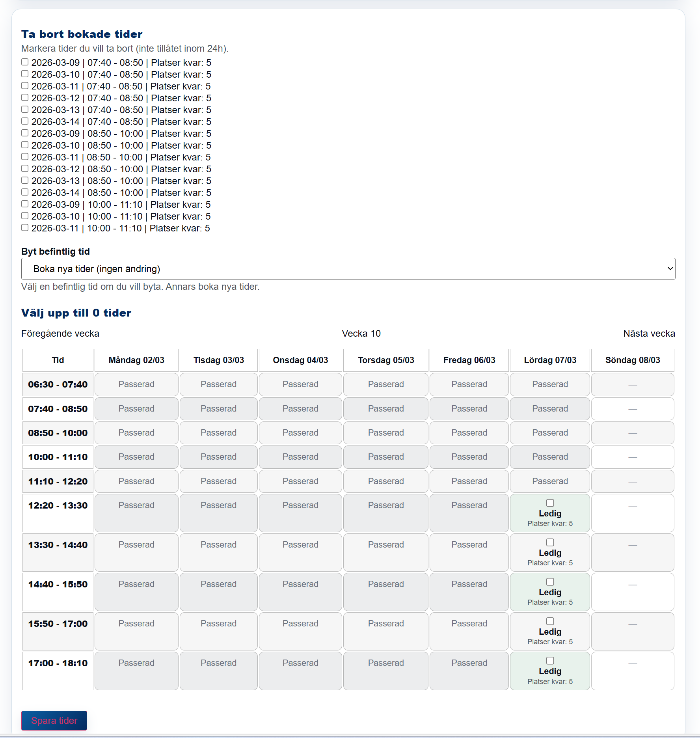Select the Ledig slot Saturday 17:00-18:10
Viewport: 700px width, 738px height.
tap(550, 660)
